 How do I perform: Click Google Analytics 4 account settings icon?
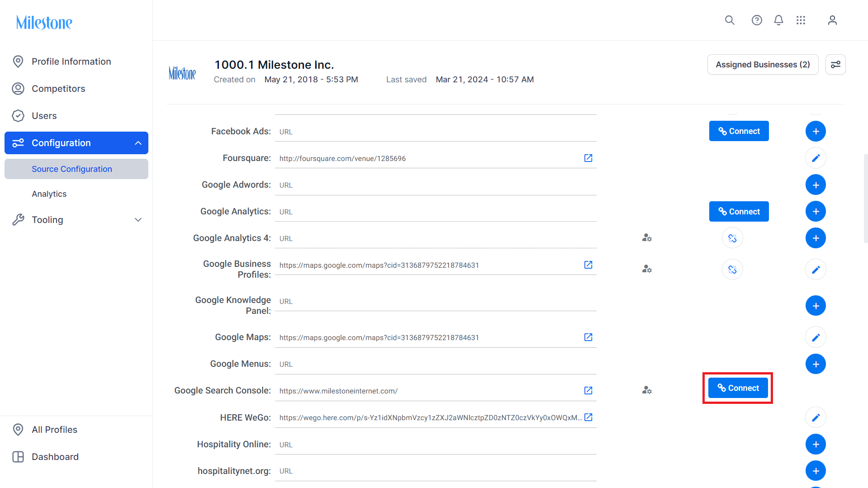pyautogui.click(x=647, y=238)
